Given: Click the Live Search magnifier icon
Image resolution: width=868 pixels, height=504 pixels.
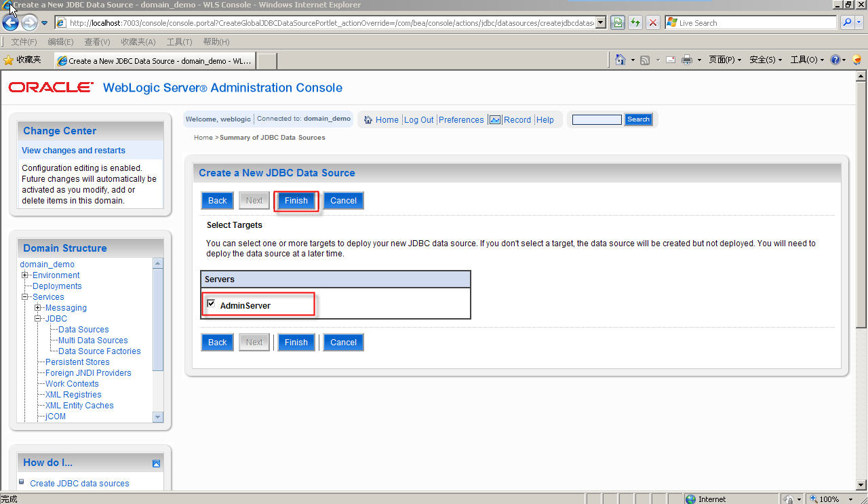Looking at the screenshot, I should click(x=846, y=22).
